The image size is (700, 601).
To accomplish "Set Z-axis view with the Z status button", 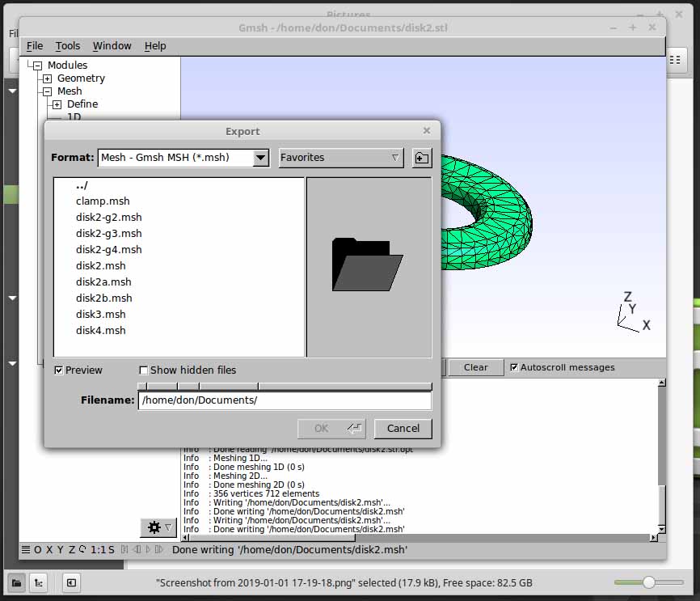I will [72, 549].
